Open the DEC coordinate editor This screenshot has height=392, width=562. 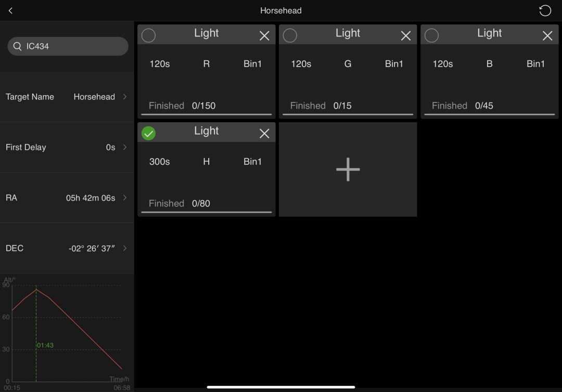(x=67, y=248)
